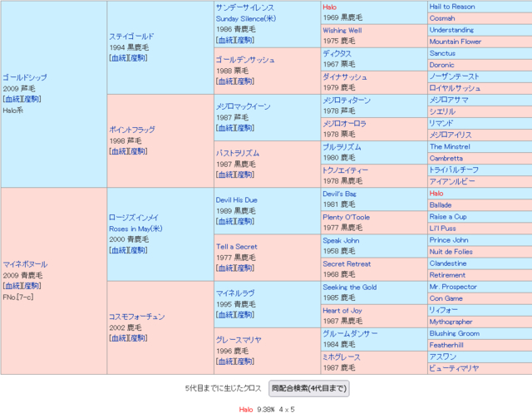
Task: Open the Wishing Well ancestor link
Action: coord(342,30)
